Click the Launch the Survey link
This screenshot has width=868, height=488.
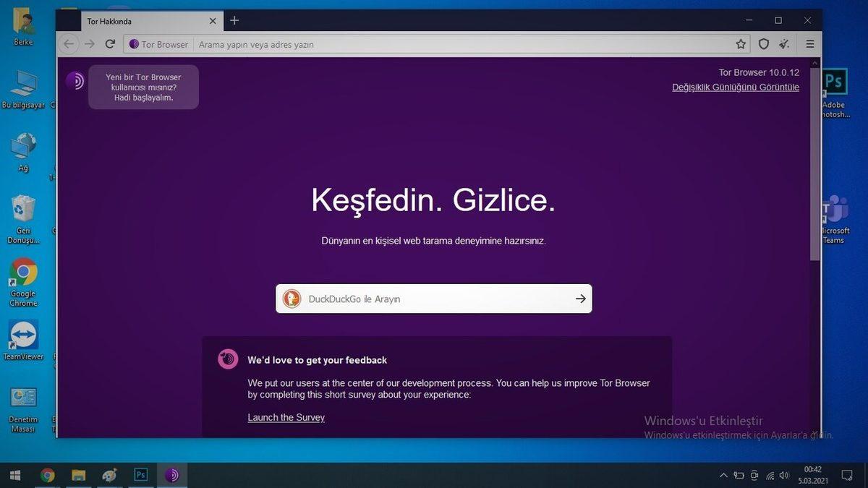[286, 417]
